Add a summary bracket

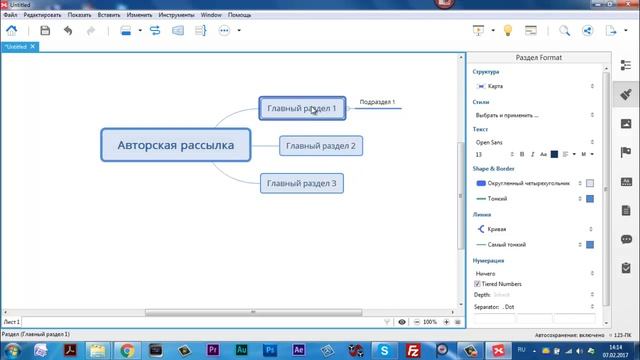pos(200,31)
